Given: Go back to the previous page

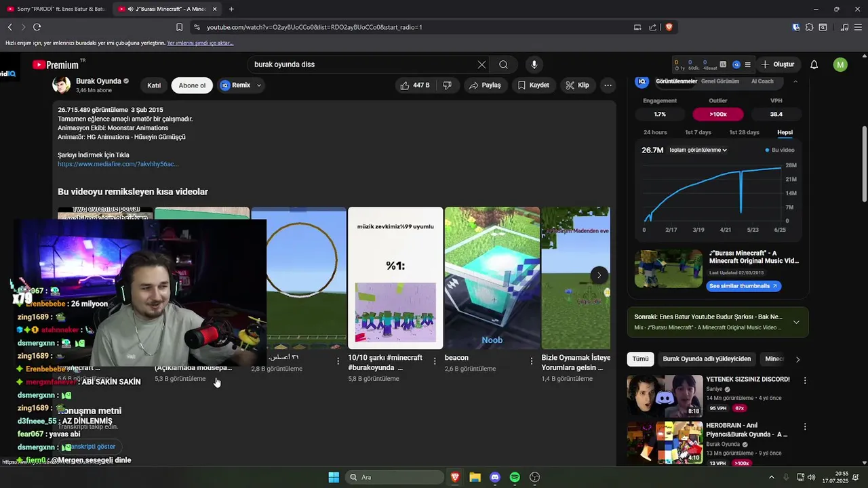Looking at the screenshot, I should (10, 27).
